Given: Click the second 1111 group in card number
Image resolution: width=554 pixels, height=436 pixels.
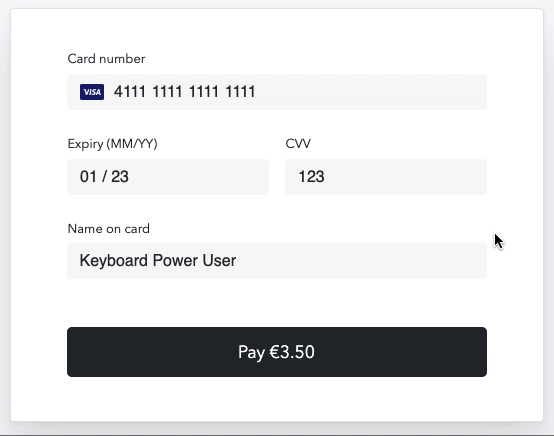Looking at the screenshot, I should (167, 92).
